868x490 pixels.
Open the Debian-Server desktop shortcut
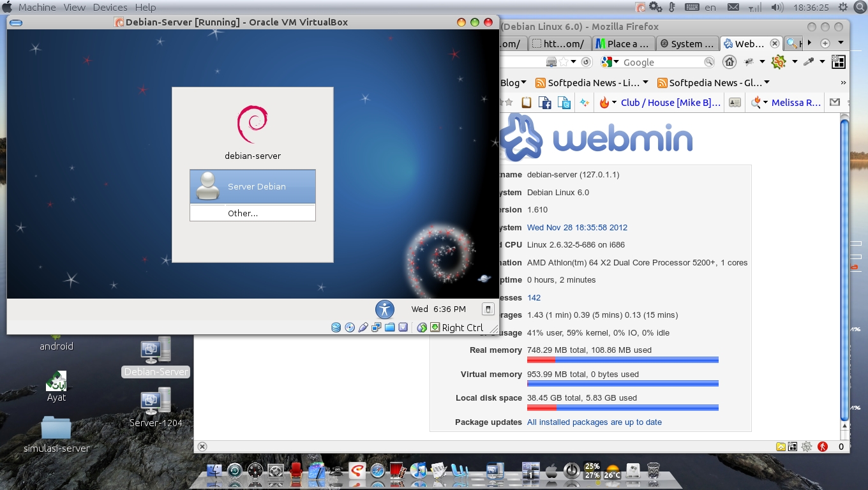156,357
